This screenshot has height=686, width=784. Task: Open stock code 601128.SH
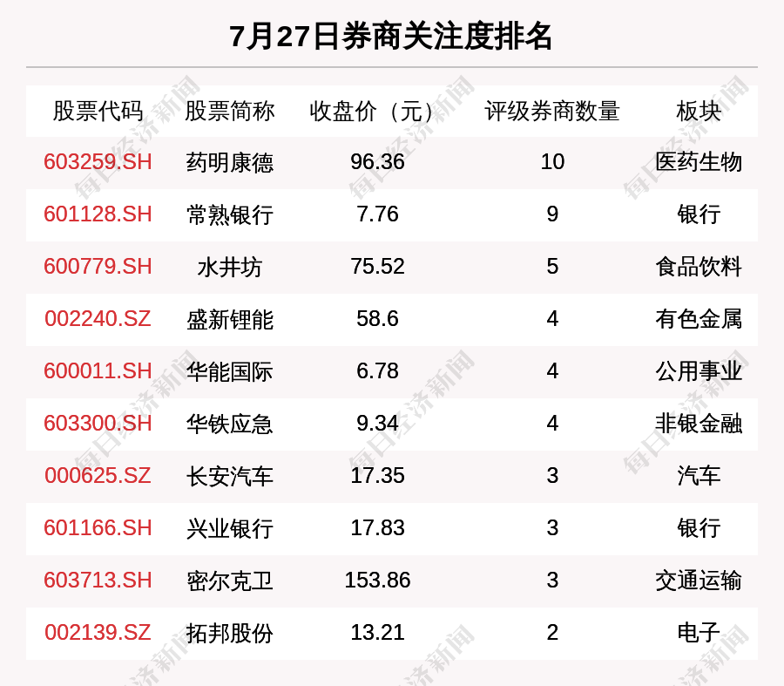[98, 214]
